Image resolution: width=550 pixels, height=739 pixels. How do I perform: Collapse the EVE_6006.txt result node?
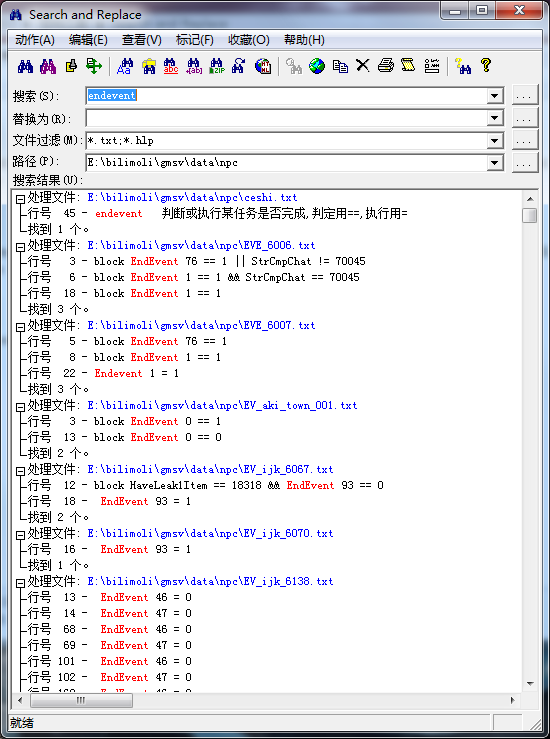(20, 247)
